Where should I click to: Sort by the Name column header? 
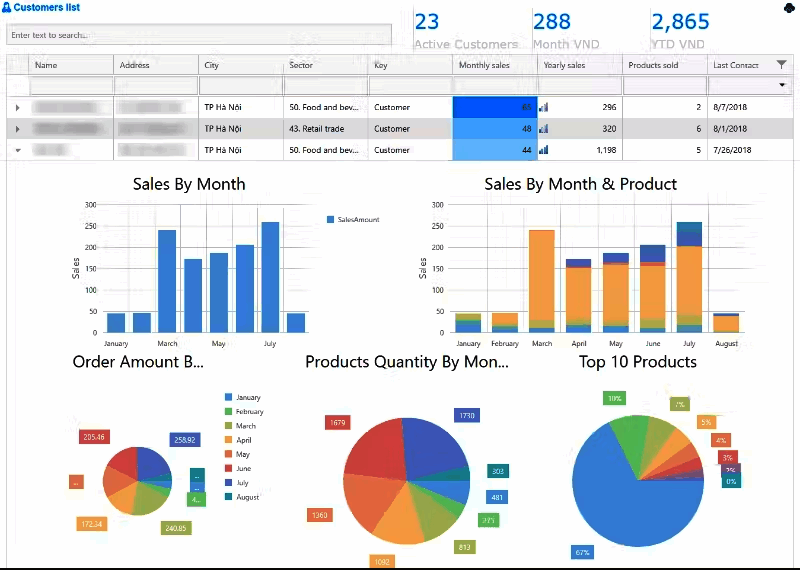71,65
